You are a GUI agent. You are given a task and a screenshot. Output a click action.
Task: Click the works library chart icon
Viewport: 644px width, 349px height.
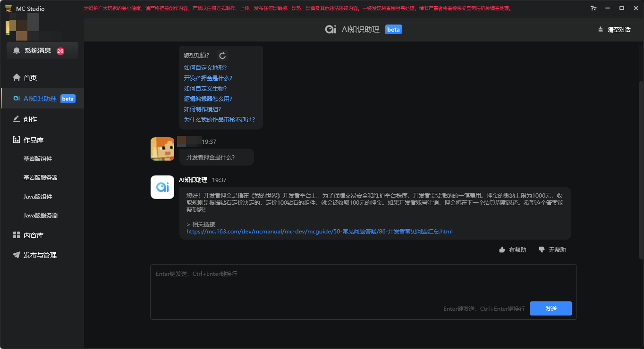click(x=17, y=140)
